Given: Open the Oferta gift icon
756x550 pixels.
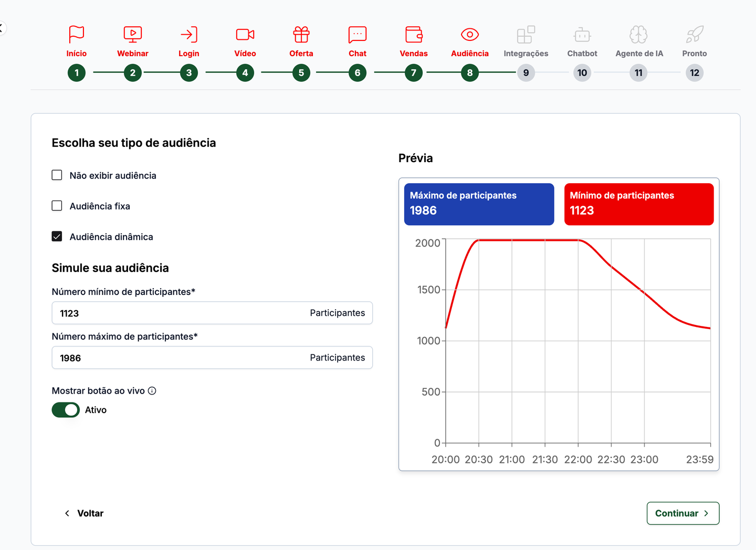Looking at the screenshot, I should pyautogui.click(x=301, y=34).
